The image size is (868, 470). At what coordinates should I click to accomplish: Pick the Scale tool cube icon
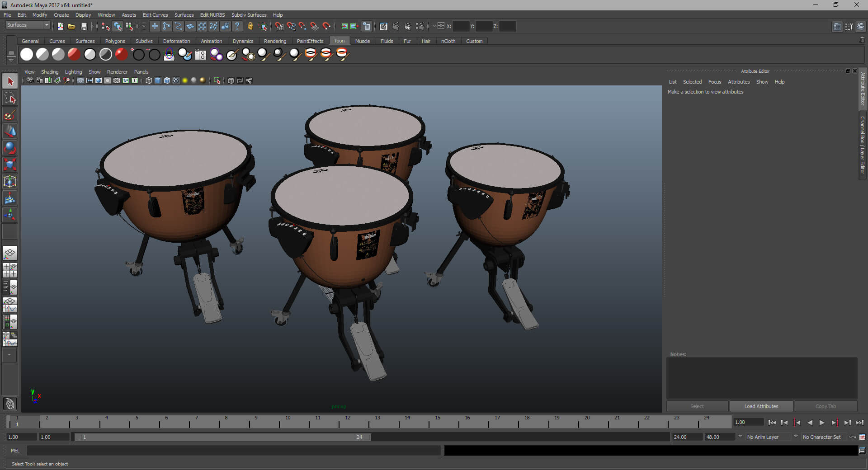[10, 164]
